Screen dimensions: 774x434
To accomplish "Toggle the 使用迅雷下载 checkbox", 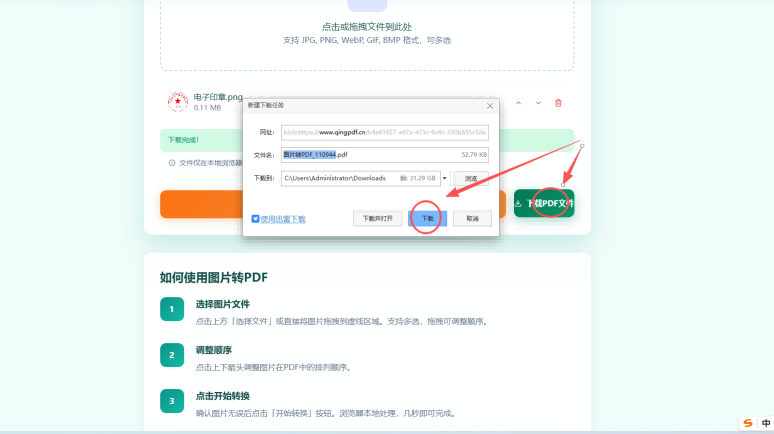I will 255,219.
